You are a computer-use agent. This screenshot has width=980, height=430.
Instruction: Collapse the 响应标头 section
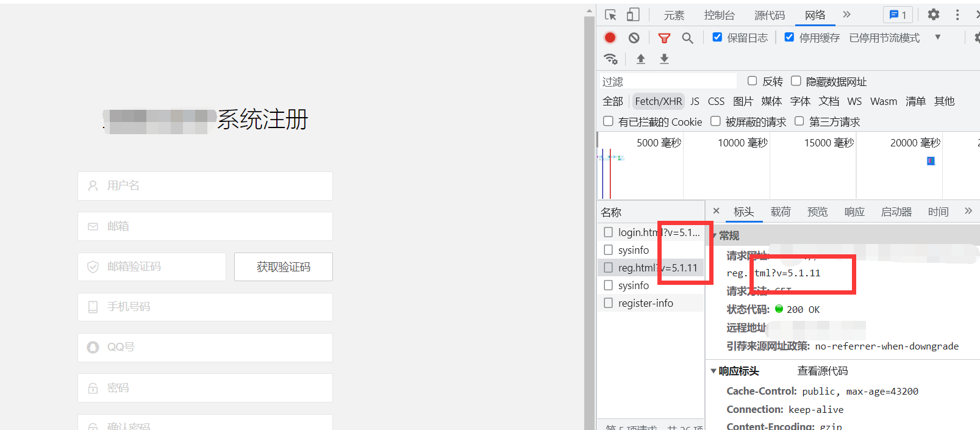pyautogui.click(x=714, y=371)
